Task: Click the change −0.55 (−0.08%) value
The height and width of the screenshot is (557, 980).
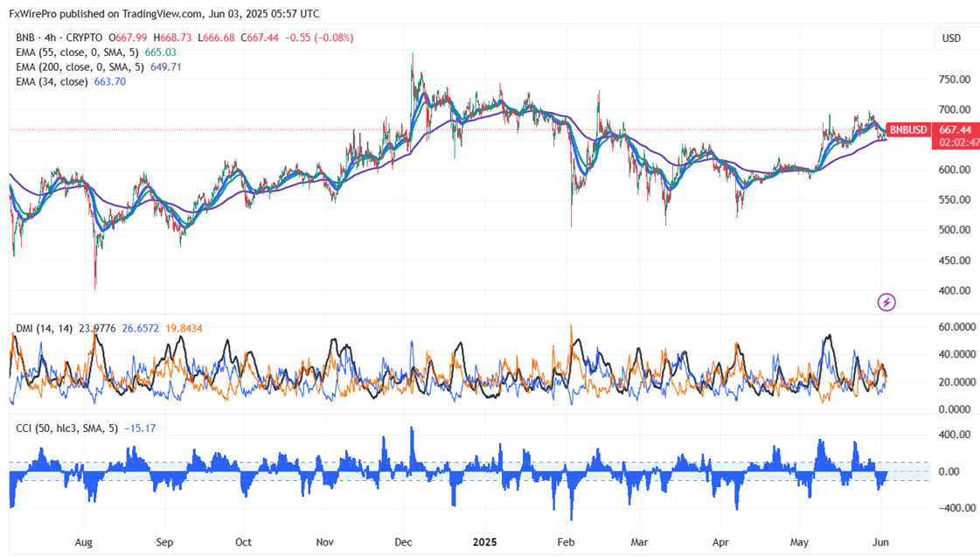Action: pos(319,38)
